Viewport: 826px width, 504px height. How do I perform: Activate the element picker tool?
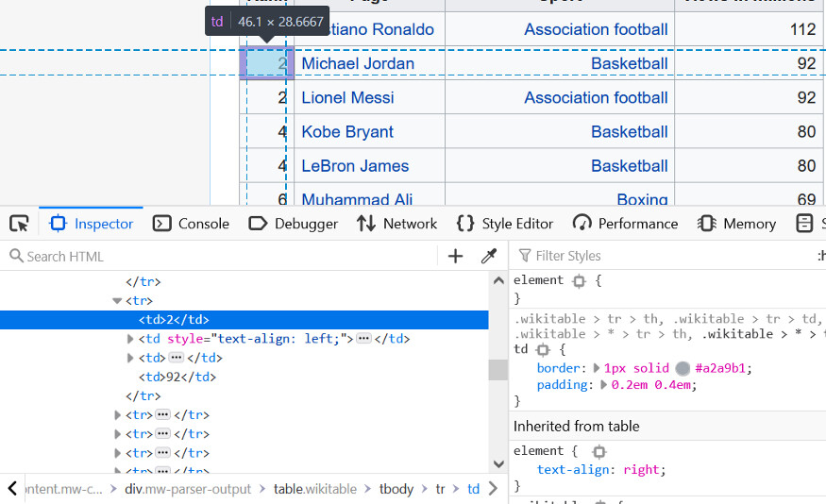coord(19,224)
